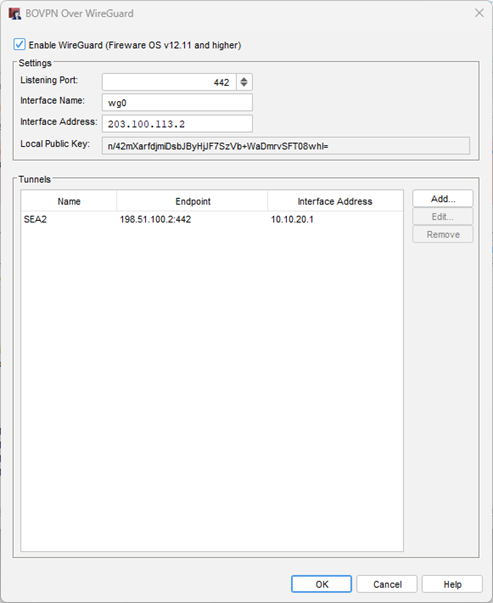Toggle the Enable WireGuard checkbox
Image resolution: width=493 pixels, height=603 pixels.
click(19, 45)
